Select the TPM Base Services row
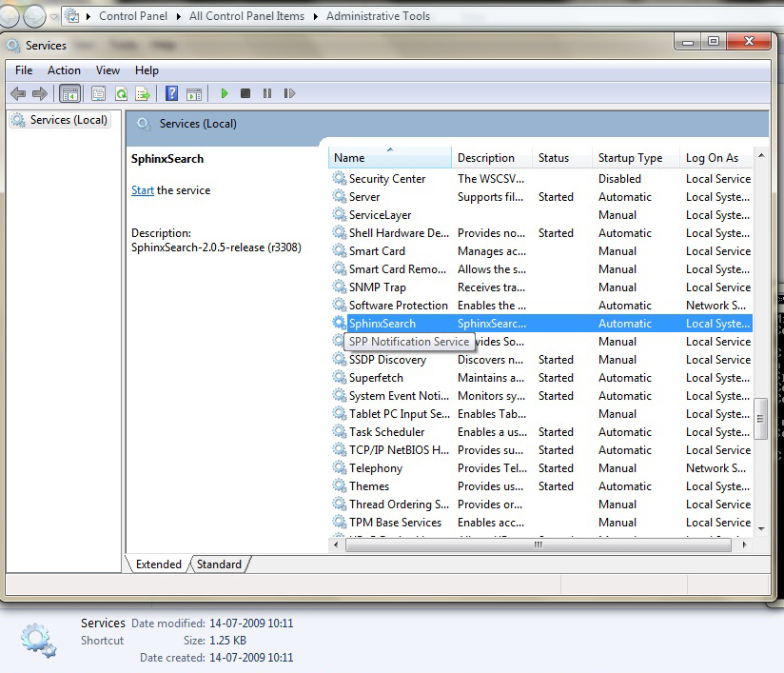 click(x=541, y=522)
